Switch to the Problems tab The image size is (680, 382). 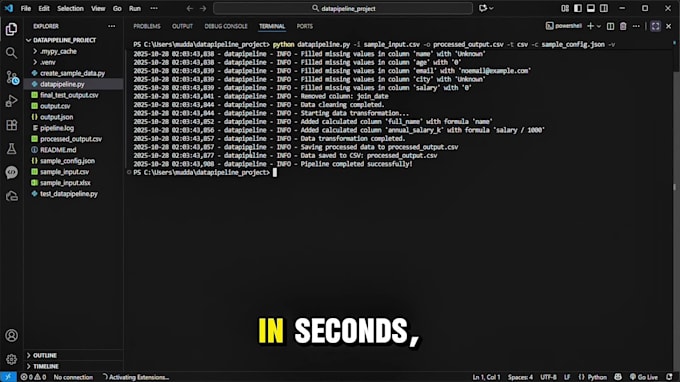147,26
